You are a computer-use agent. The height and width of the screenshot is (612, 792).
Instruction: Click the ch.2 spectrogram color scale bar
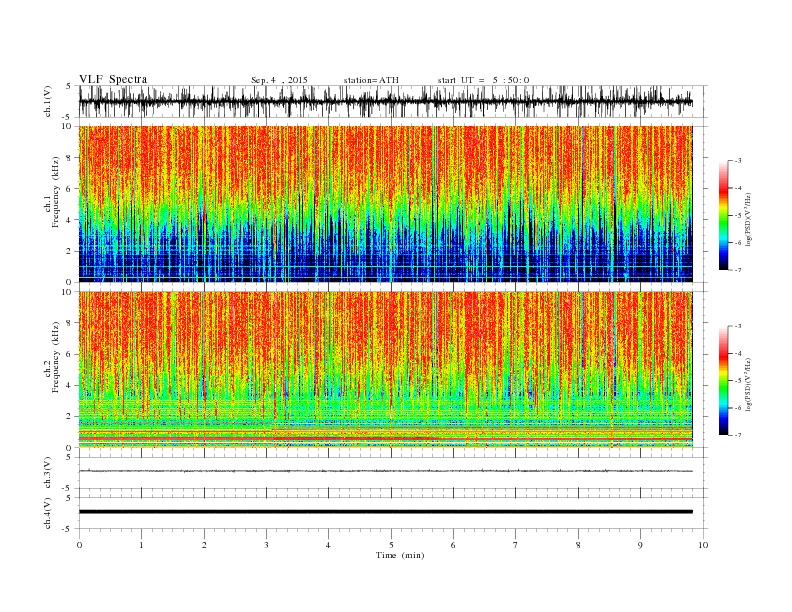[x=723, y=381]
